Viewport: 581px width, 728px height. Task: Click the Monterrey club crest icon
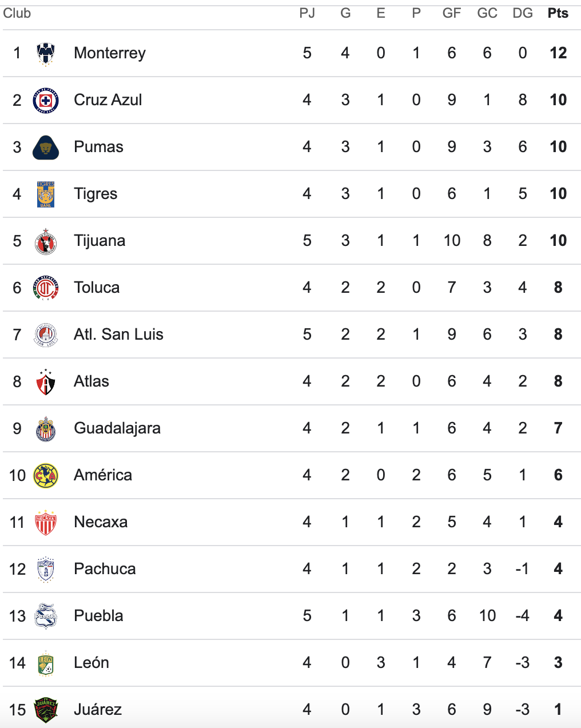(x=46, y=54)
